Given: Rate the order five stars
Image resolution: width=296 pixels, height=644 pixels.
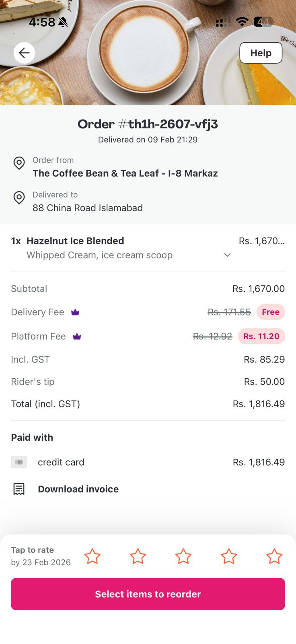Looking at the screenshot, I should click(274, 556).
